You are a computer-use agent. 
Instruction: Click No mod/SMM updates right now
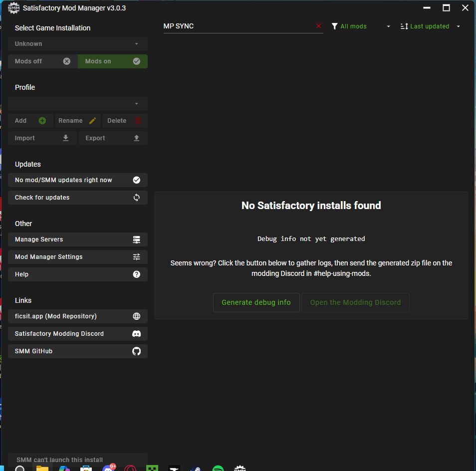78,180
